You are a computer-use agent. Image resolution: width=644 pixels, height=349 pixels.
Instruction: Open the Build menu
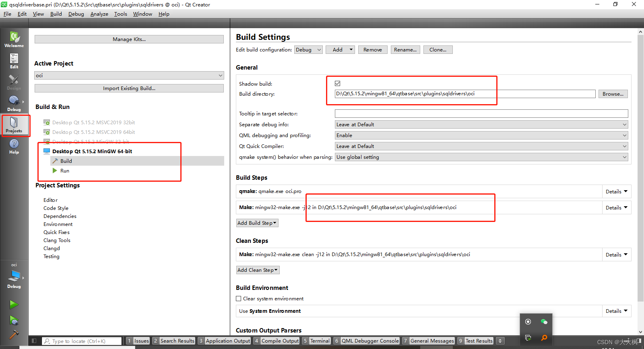(x=56, y=14)
